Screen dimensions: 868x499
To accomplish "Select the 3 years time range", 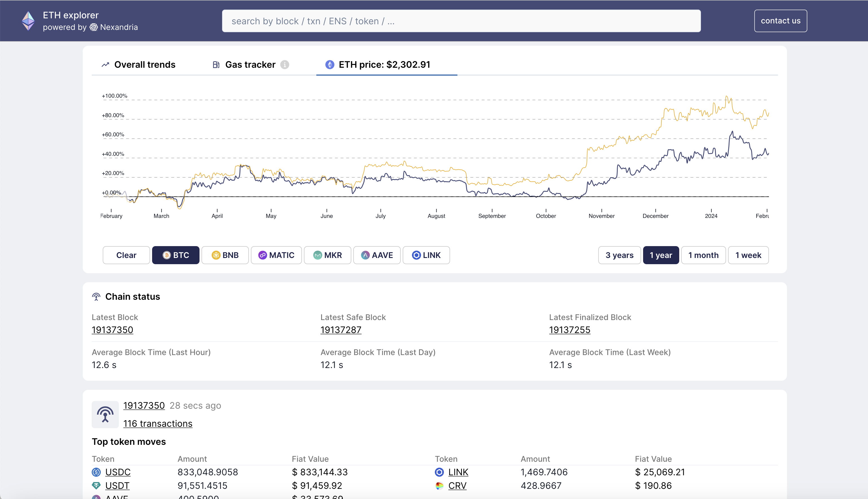I will tap(619, 255).
